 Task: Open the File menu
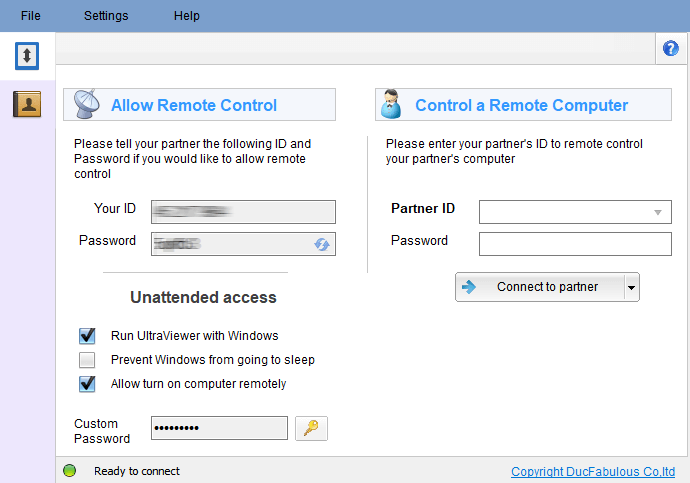(30, 16)
